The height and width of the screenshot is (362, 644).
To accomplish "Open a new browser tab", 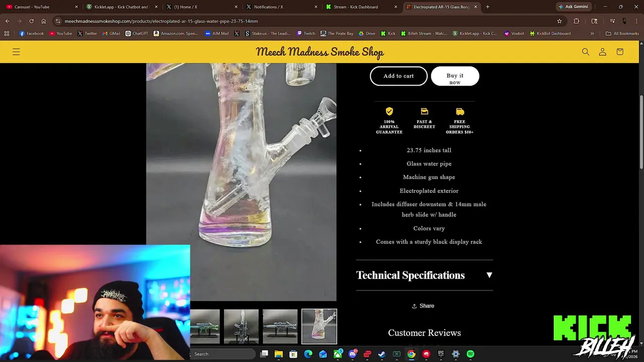I will coord(488,7).
